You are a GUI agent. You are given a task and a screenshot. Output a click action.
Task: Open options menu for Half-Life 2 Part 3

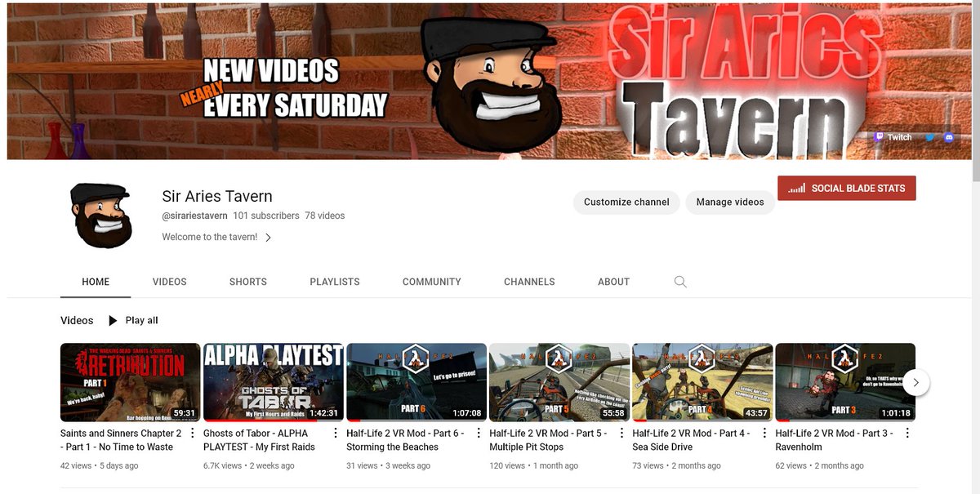point(907,434)
